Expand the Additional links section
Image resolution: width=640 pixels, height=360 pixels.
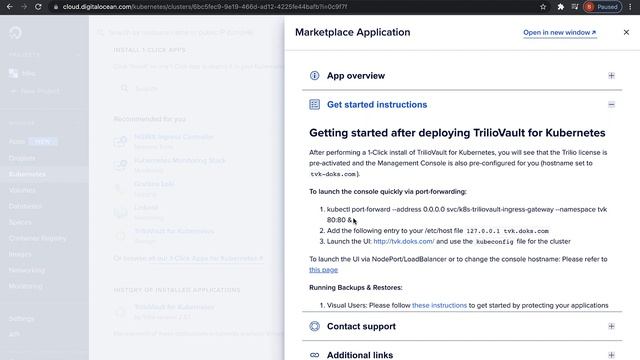(x=611, y=355)
